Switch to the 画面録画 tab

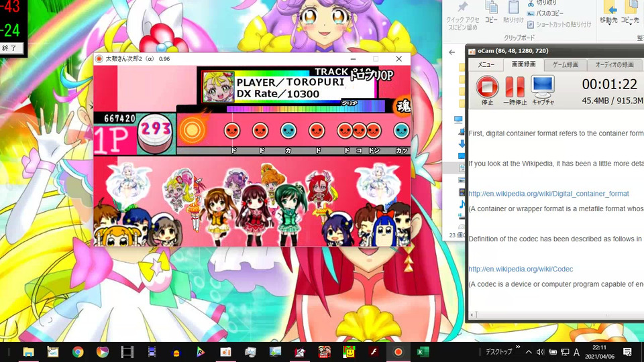pos(523,64)
